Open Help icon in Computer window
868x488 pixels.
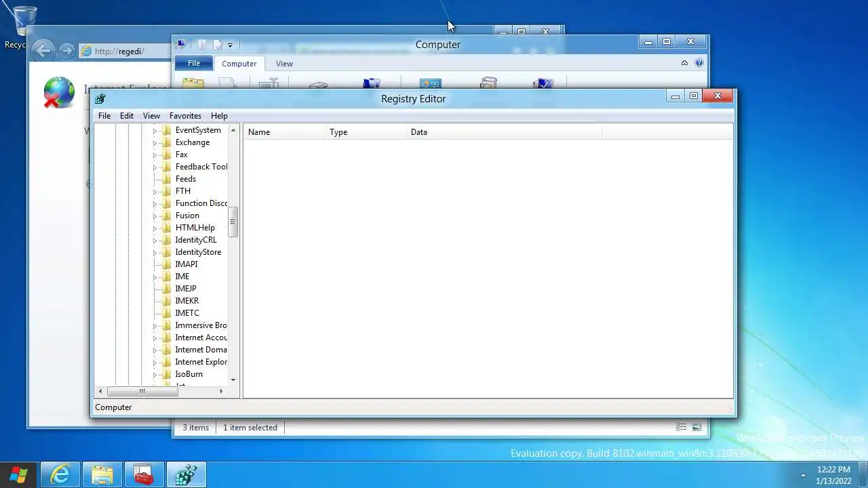699,63
